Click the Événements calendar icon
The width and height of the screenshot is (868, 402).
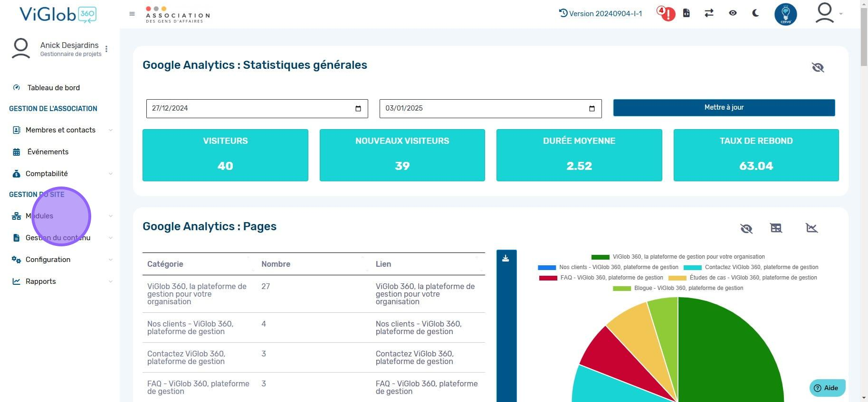coord(17,152)
